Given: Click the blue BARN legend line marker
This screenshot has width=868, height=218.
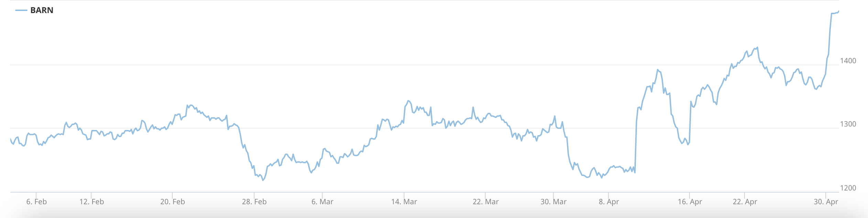Looking at the screenshot, I should tap(21, 10).
